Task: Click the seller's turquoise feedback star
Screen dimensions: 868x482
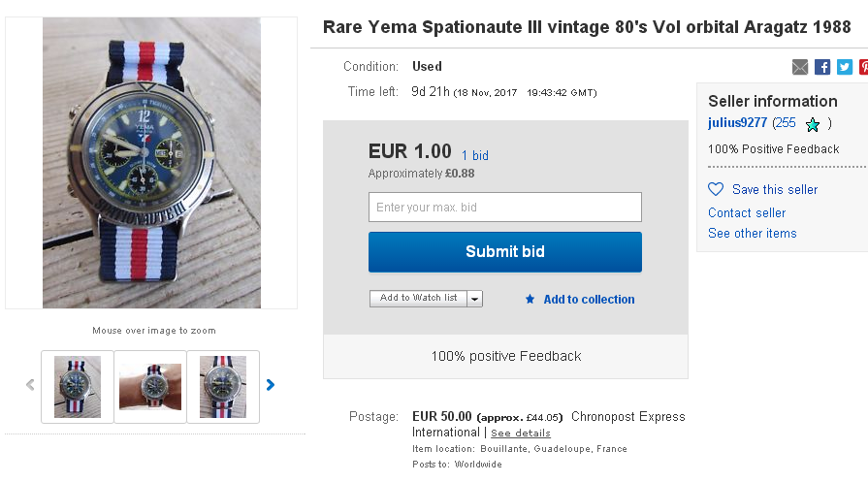Action: 813,124
